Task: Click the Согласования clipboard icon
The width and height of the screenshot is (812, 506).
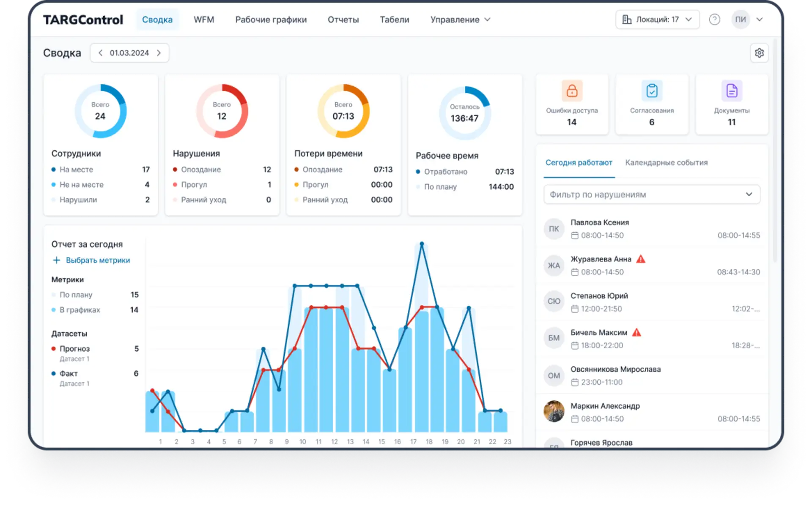Action: coord(652,90)
